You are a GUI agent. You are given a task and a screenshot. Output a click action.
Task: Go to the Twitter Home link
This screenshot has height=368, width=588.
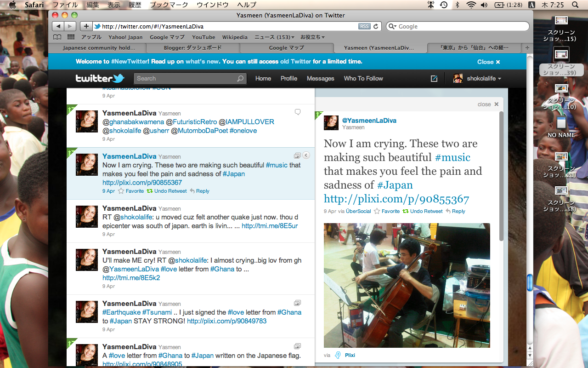[x=263, y=79]
